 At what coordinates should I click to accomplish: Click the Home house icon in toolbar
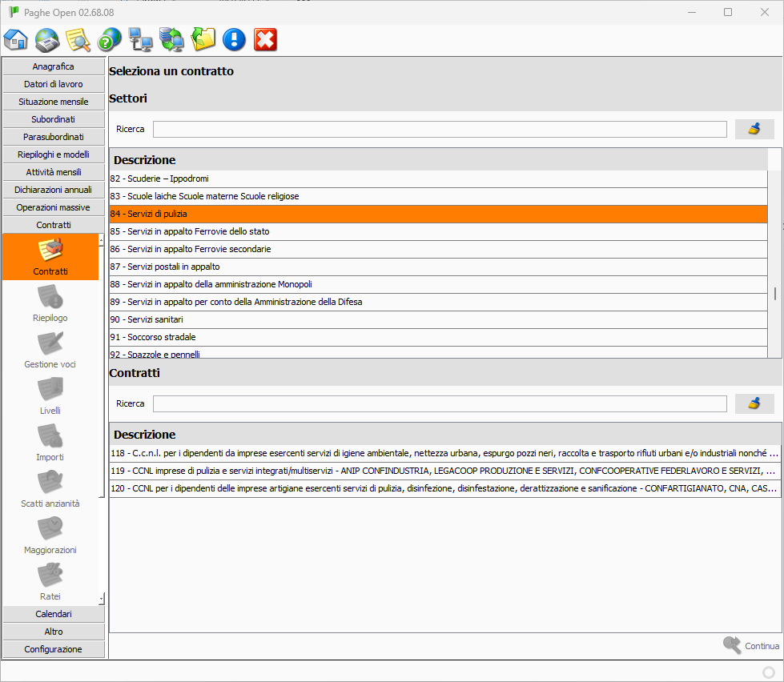pyautogui.click(x=16, y=39)
